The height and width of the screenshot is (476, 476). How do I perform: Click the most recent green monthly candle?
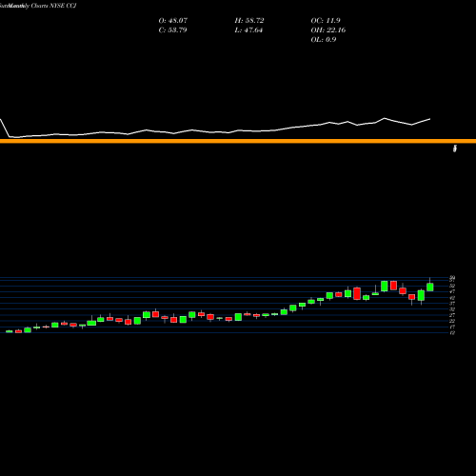pyautogui.click(x=430, y=287)
